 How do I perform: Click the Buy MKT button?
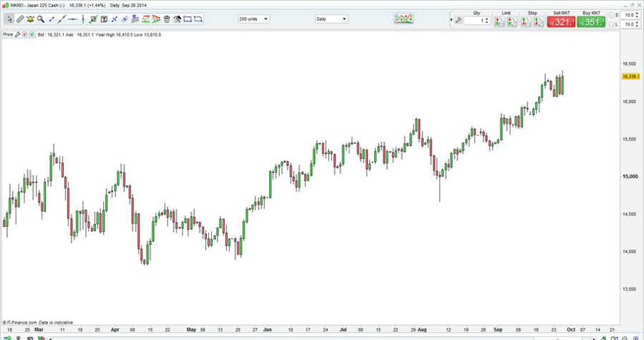click(x=592, y=21)
